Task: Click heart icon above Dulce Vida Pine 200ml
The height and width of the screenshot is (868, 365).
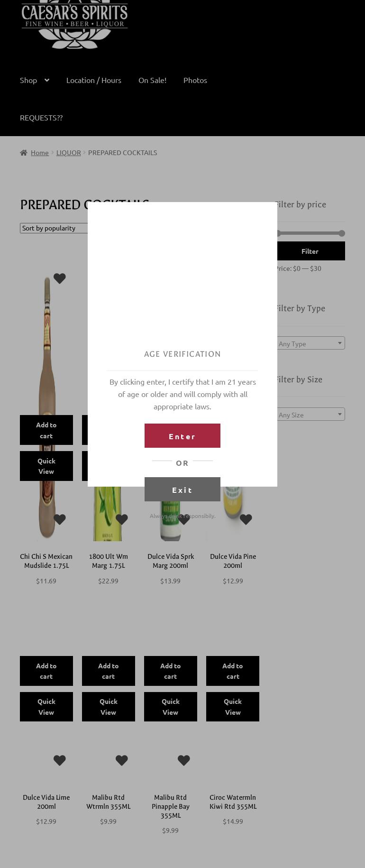Action: pos(246,519)
